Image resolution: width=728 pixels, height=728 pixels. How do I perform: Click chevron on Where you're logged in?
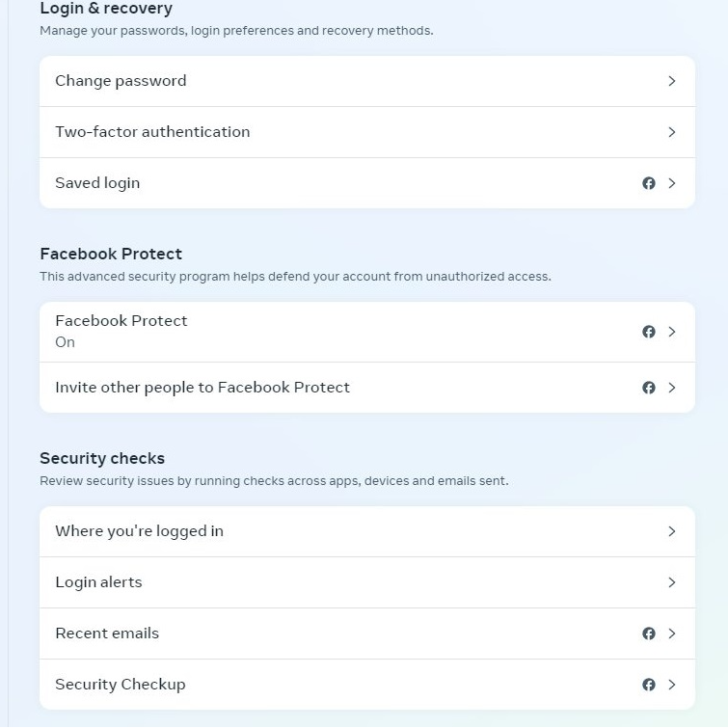672,531
